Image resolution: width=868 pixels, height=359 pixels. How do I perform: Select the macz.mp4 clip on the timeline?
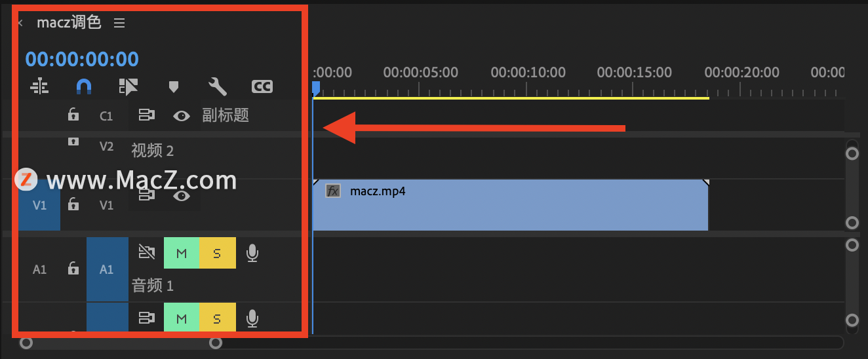coord(510,205)
